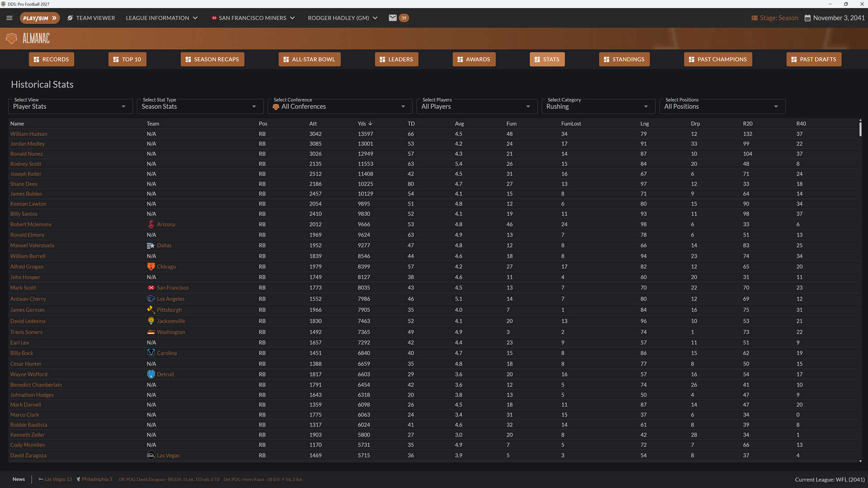This screenshot has height=488, width=868.
Task: Click the Play/Sim button
Action: point(40,18)
